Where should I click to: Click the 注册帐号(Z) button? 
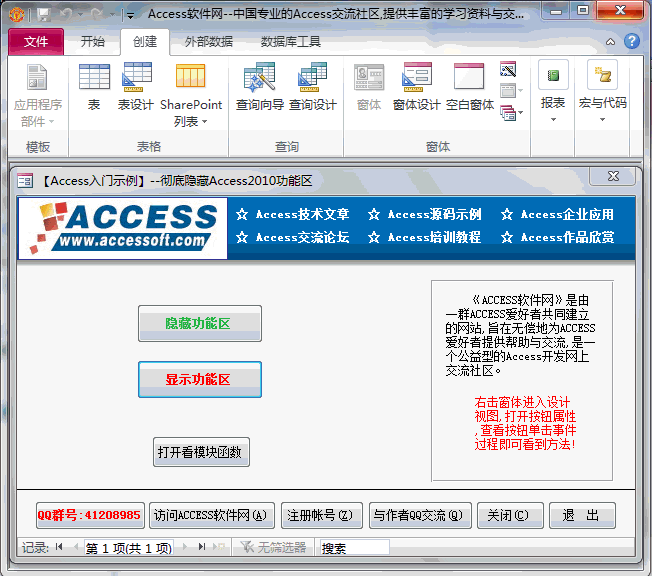pos(322,516)
